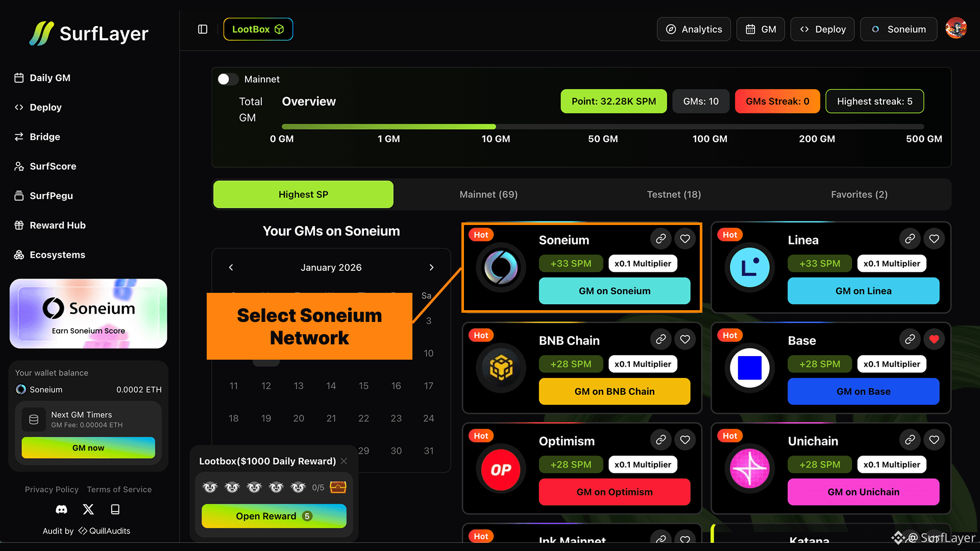
Task: Go to next month in calendar
Action: [431, 267]
